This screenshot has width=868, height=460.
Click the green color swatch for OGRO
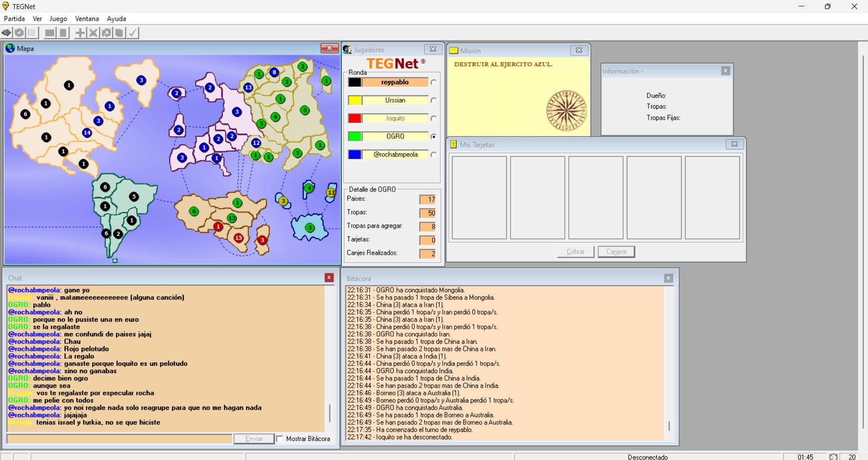coord(355,136)
